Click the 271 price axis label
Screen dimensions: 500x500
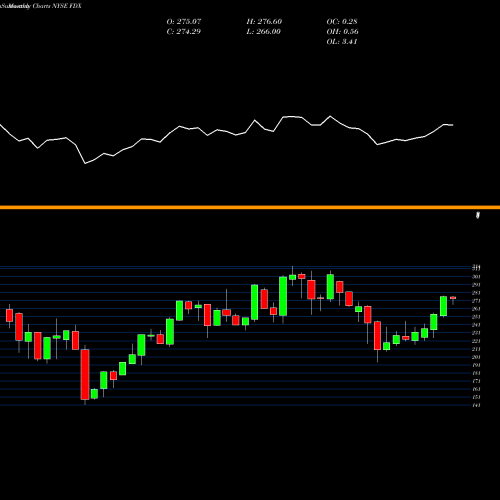point(476,301)
